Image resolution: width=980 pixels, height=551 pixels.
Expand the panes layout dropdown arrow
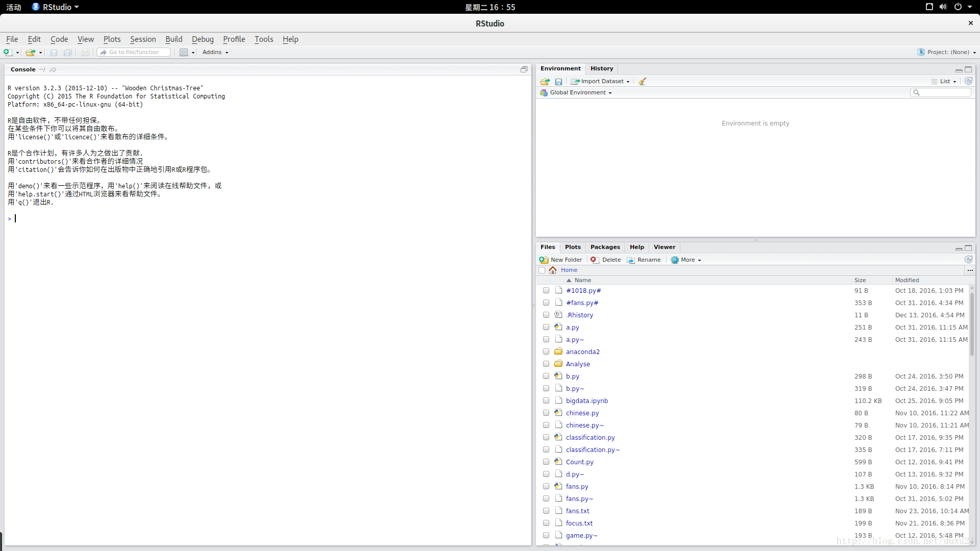[x=193, y=53]
